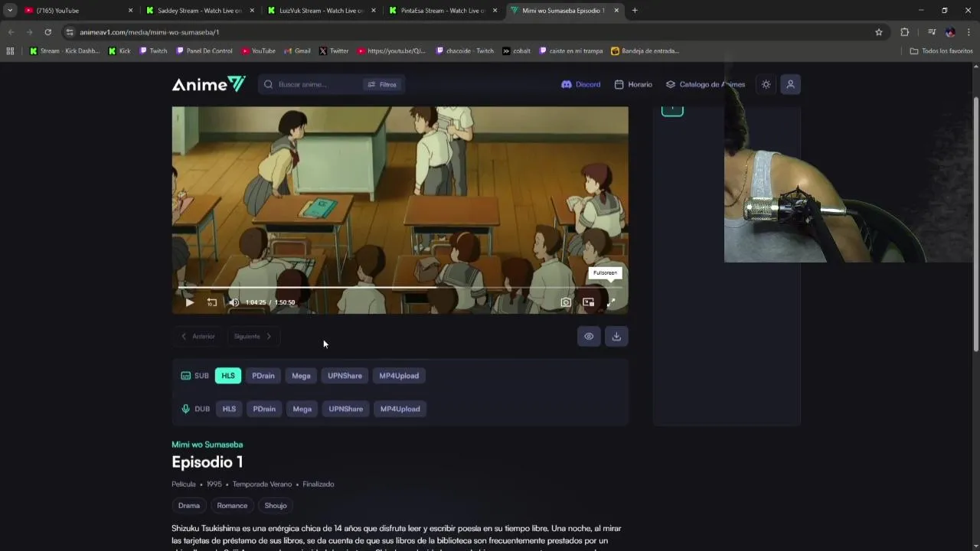Open a new browser tab
Viewport: 980px width, 551px height.
click(x=635, y=11)
